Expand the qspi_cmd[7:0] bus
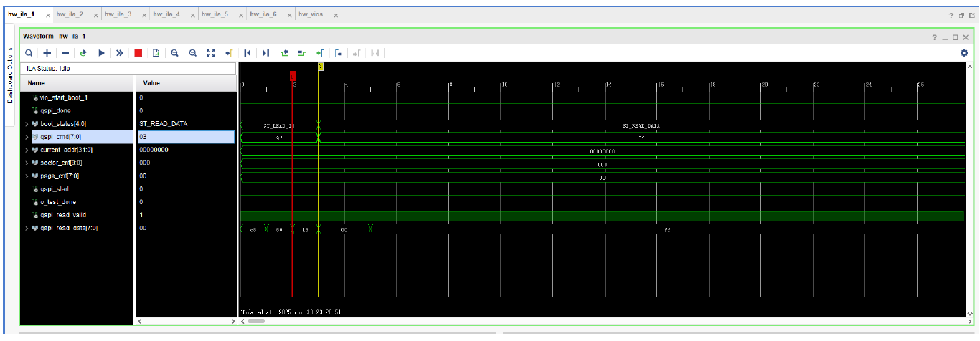980x341 pixels. coord(27,137)
